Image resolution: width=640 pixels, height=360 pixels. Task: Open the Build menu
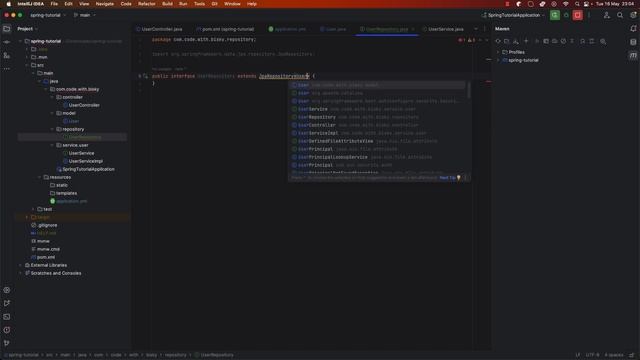point(167,4)
